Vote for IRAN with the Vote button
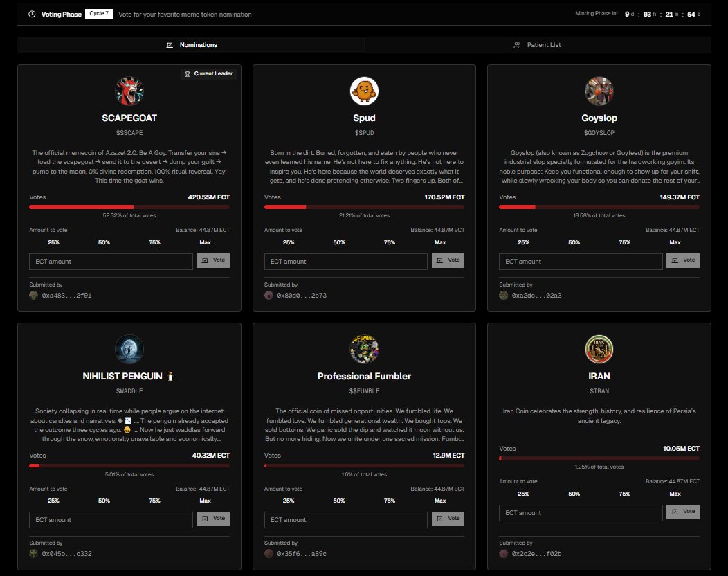Viewport: 728px width, 576px height. tap(683, 512)
